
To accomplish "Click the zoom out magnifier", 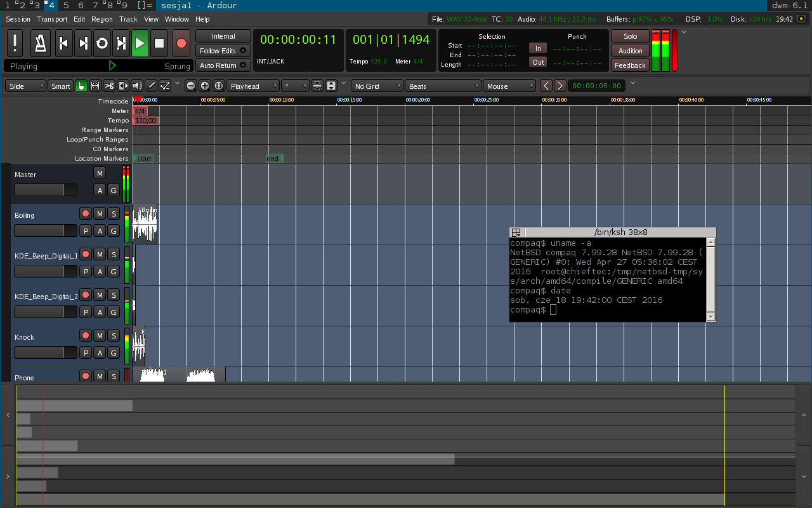I will click(x=191, y=86).
